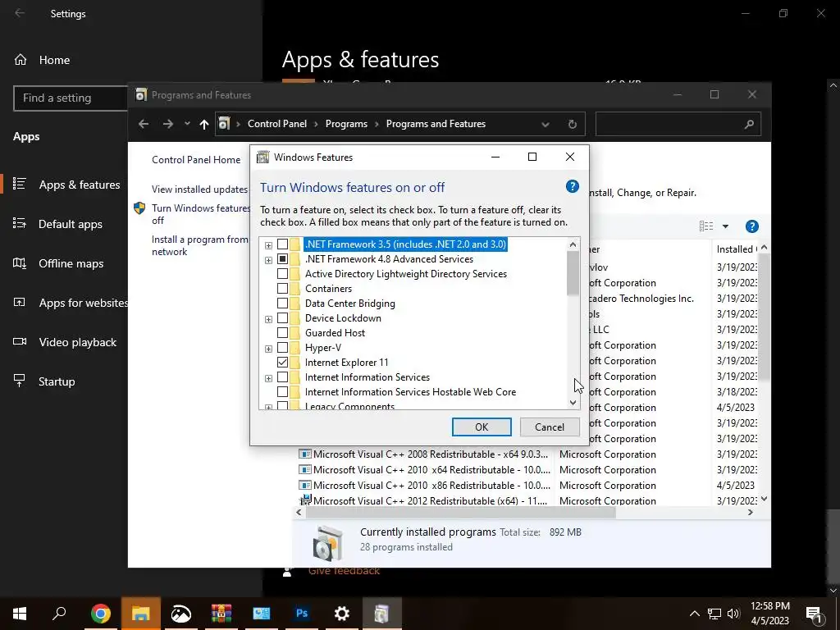Screen dimensions: 840x630
Task: Open address bar history dropdown in Programs and Features
Action: (x=546, y=125)
